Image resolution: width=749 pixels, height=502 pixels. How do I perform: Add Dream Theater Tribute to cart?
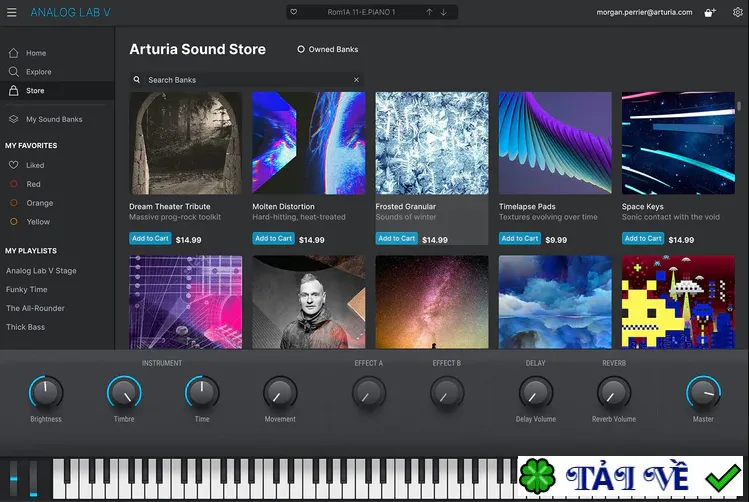click(x=150, y=238)
